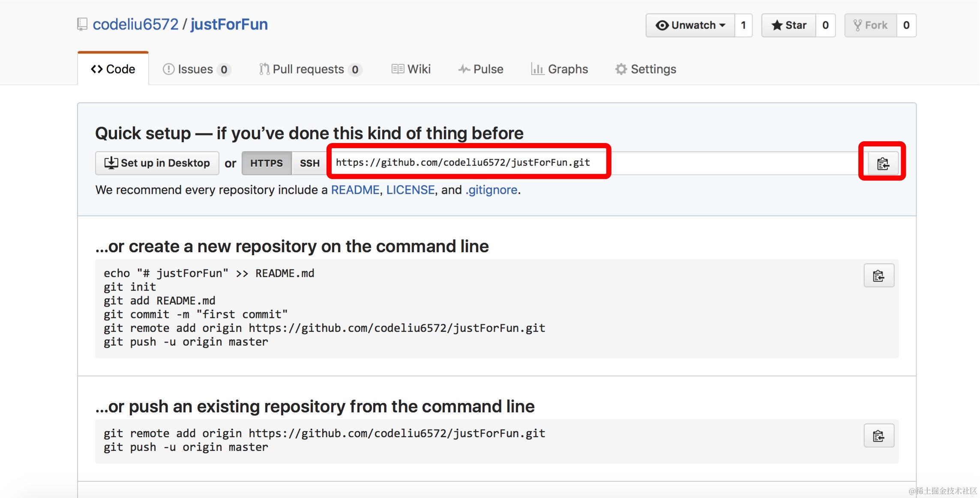Copy the create new repository commands
This screenshot has height=498, width=980.
[878, 276]
